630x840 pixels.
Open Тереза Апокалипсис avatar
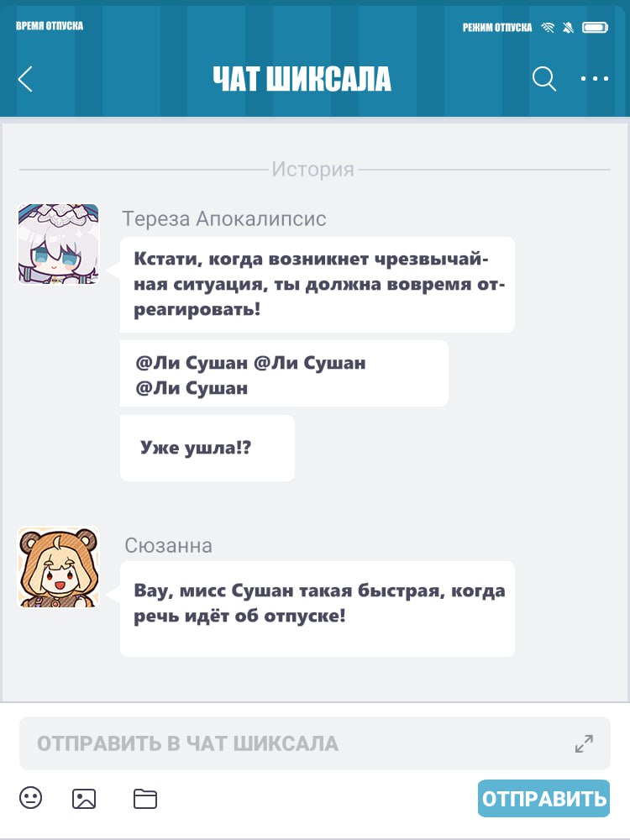pyautogui.click(x=59, y=244)
